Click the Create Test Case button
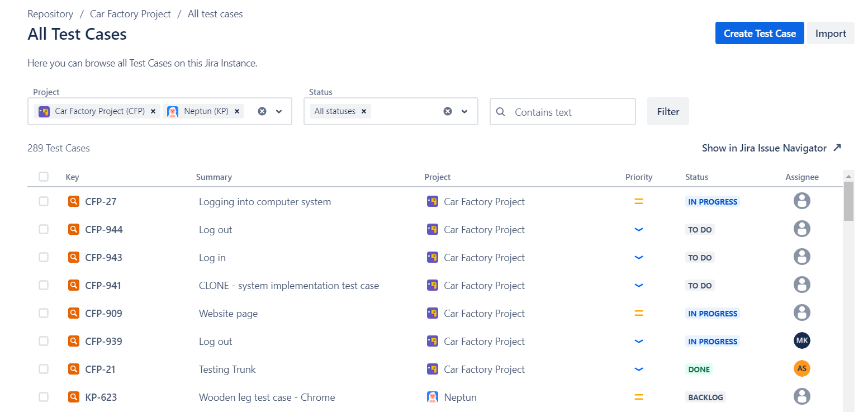The height and width of the screenshot is (412, 868). click(759, 33)
